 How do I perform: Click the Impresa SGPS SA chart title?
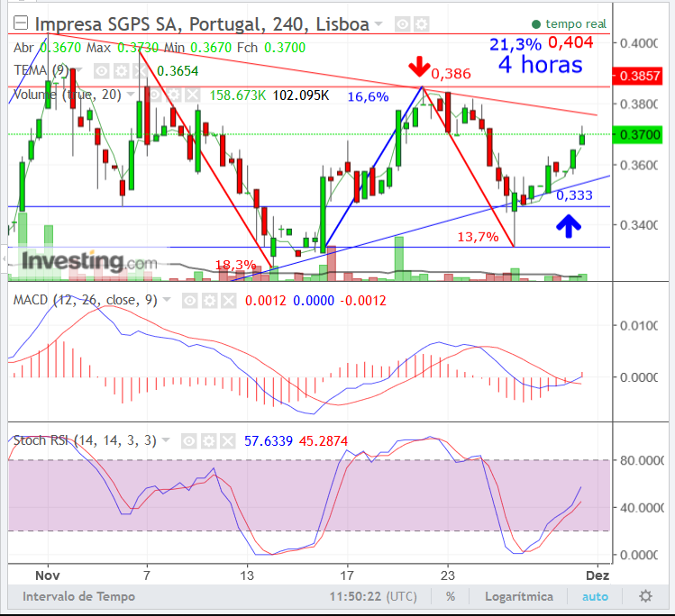coord(202,24)
